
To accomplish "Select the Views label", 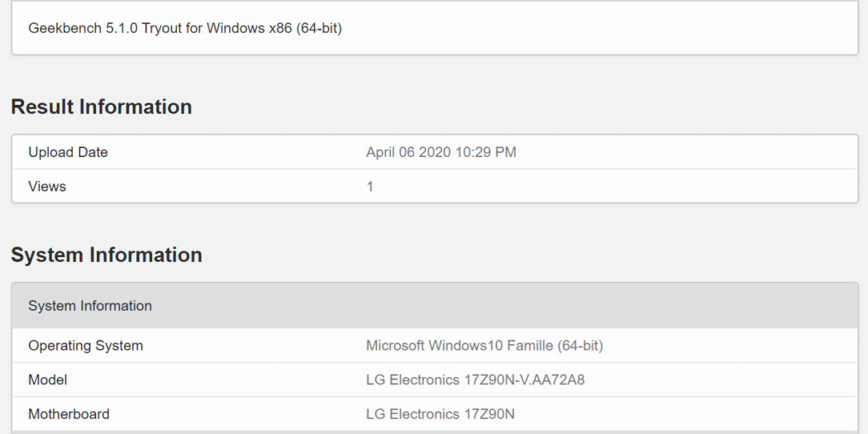I will 47,187.
